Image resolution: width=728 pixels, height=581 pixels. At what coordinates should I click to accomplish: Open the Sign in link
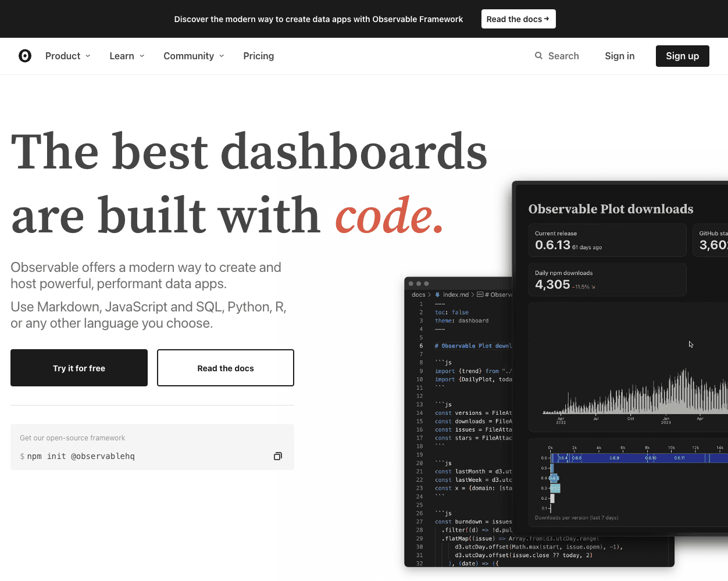click(x=619, y=56)
